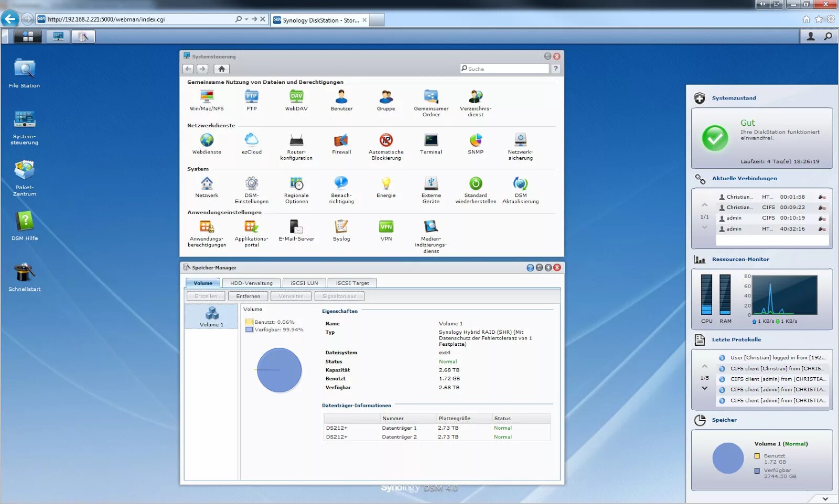
Task: Show previous page of Aktuelle Verbindungen
Action: pos(705,205)
